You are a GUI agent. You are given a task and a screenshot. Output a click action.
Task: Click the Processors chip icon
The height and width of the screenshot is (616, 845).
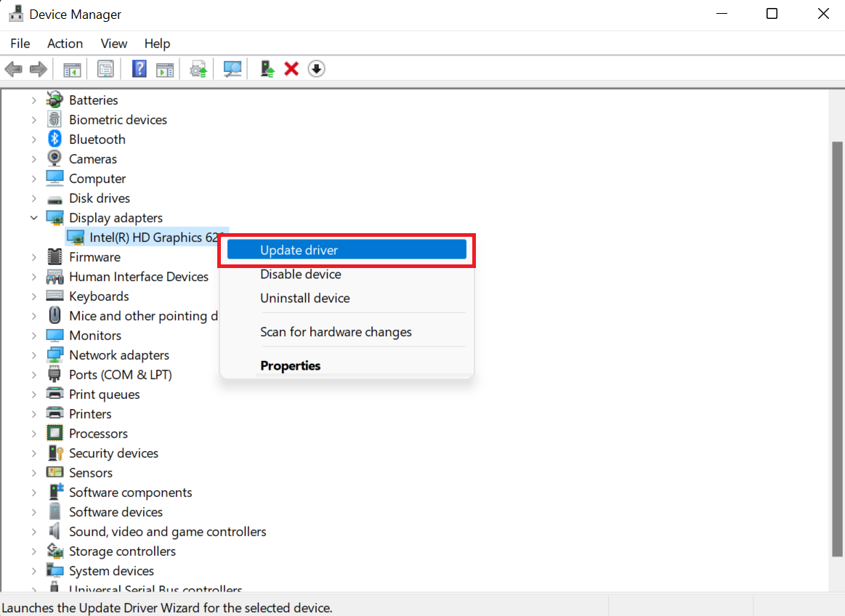coord(54,433)
